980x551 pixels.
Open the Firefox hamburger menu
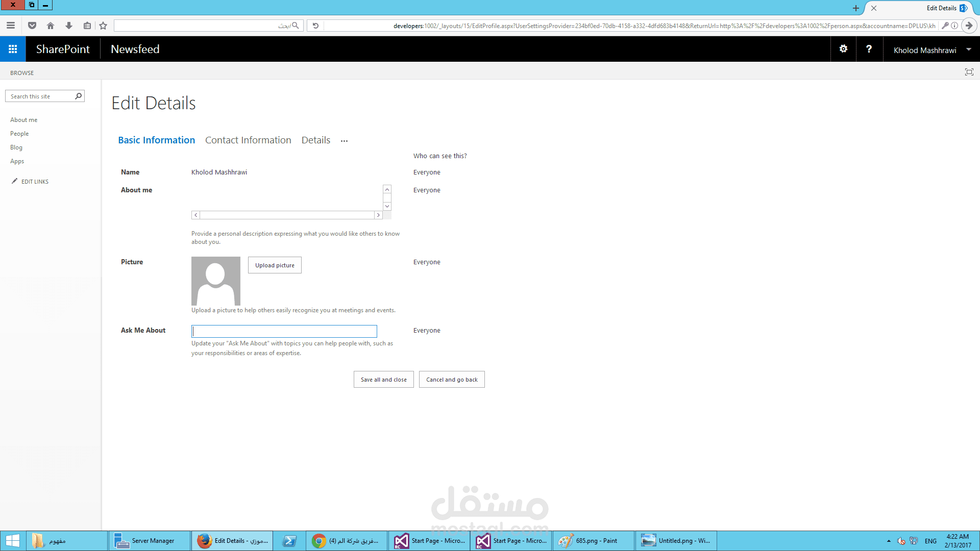(11, 26)
